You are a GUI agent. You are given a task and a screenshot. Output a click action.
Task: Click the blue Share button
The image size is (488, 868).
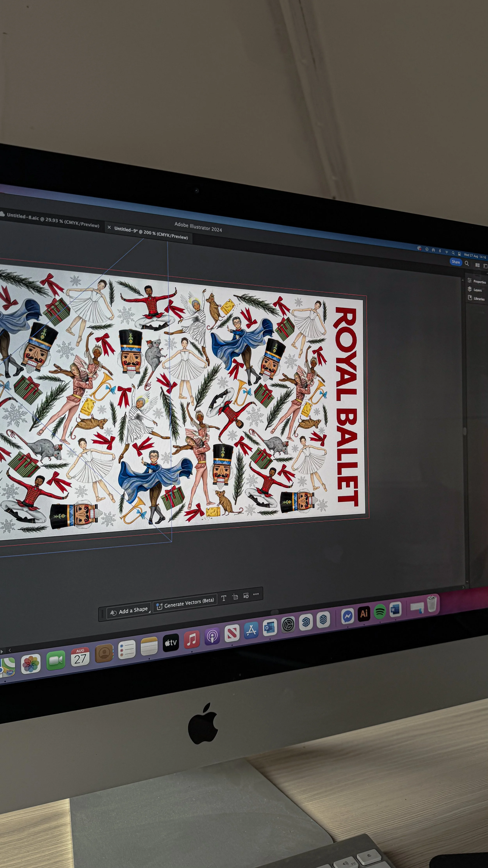[456, 262]
